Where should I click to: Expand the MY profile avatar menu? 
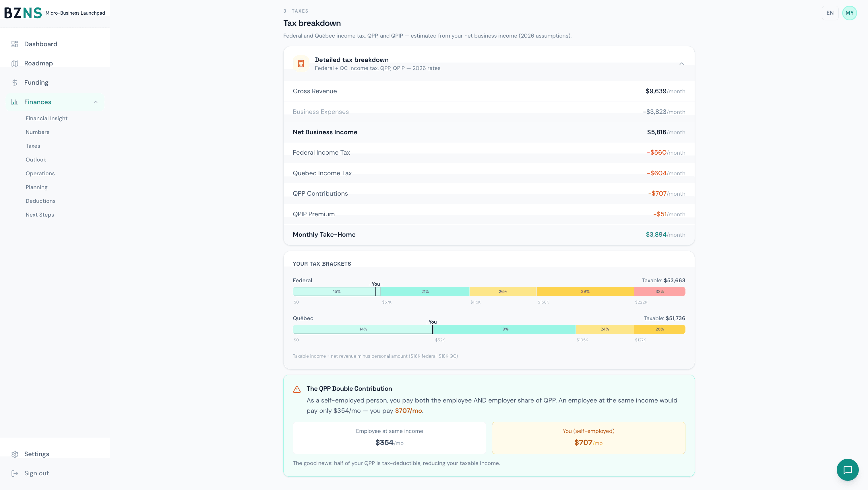(849, 13)
